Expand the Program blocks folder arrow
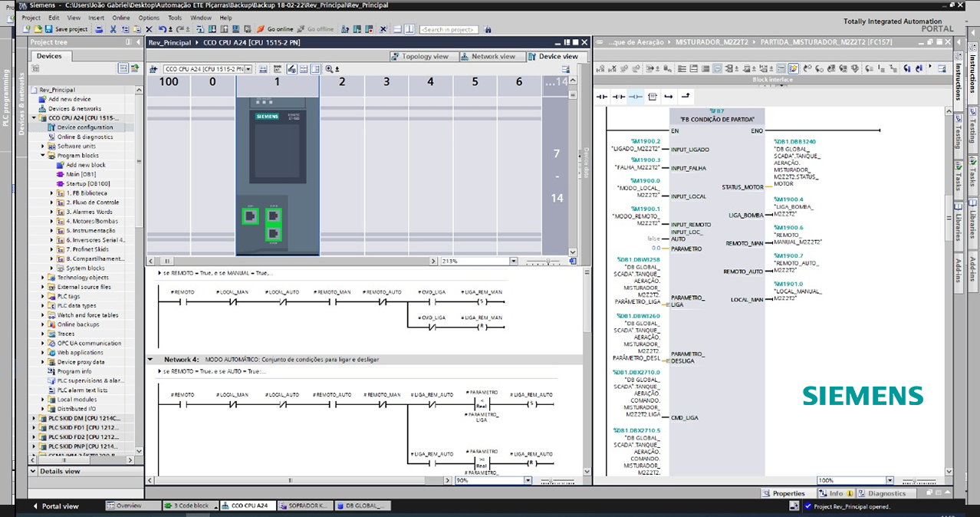The height and width of the screenshot is (517, 980). [44, 156]
